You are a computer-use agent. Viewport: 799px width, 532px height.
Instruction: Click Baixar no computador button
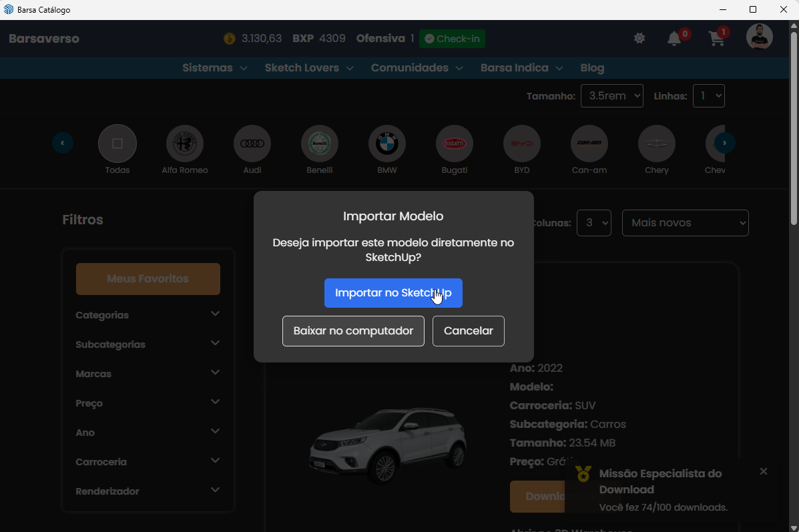click(353, 331)
